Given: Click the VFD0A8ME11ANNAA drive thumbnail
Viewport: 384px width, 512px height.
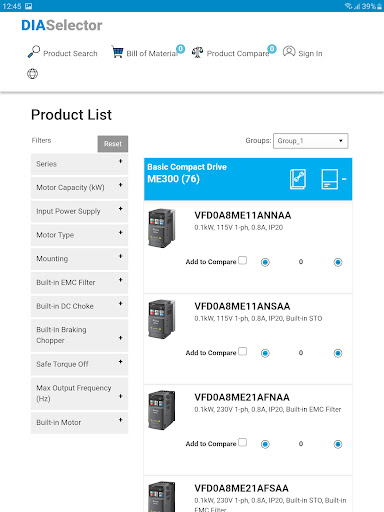Looking at the screenshot, I should 162,228.
